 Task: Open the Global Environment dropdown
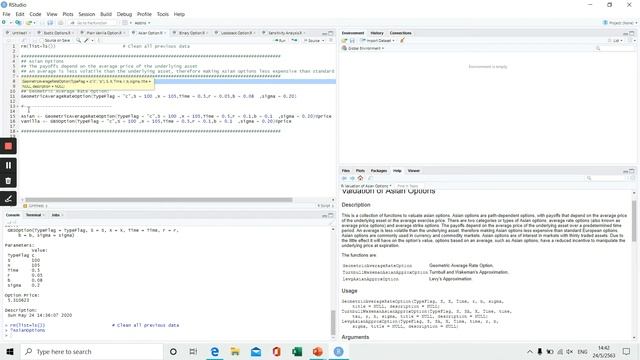click(x=362, y=48)
